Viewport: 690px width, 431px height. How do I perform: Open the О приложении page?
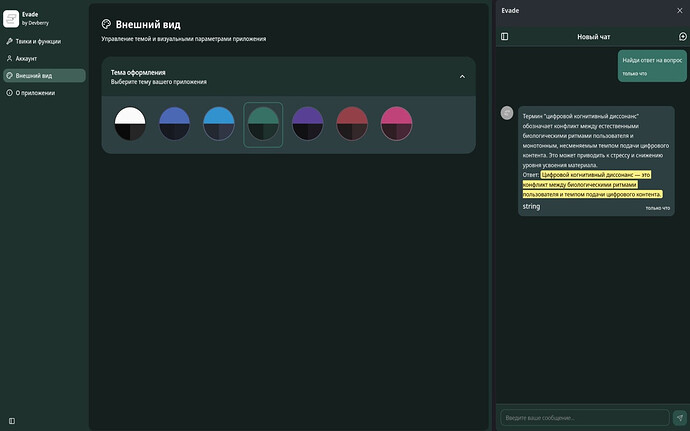(x=35, y=92)
